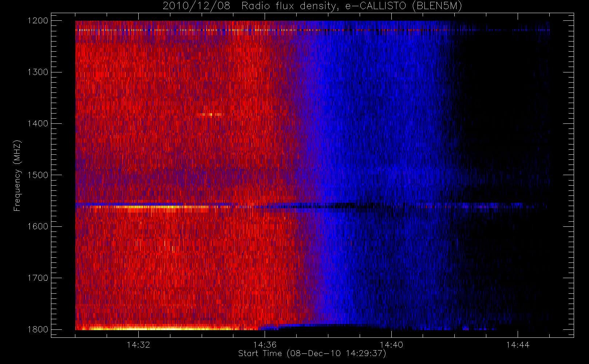Click the 1500 frequency tick label
The image size is (589, 364).
38,175
